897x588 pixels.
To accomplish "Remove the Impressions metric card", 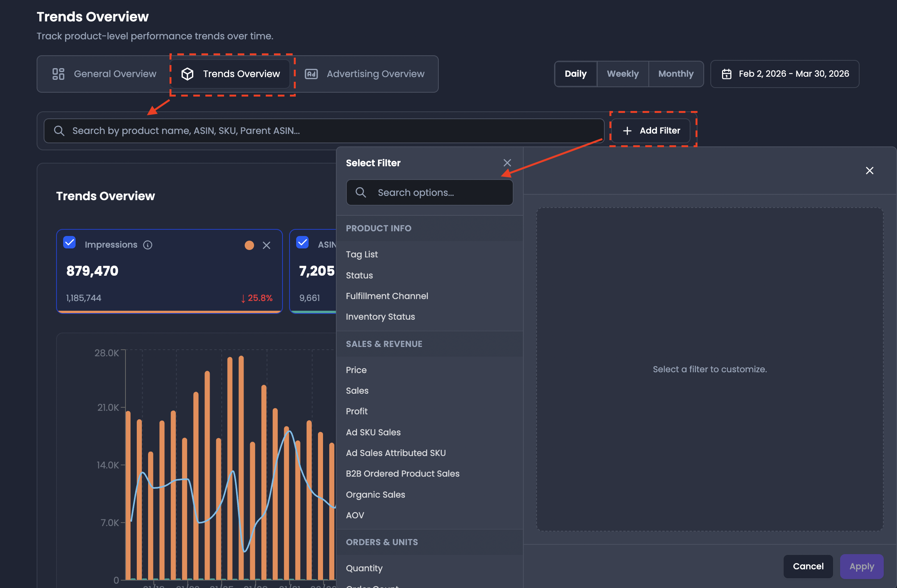I will 267,245.
